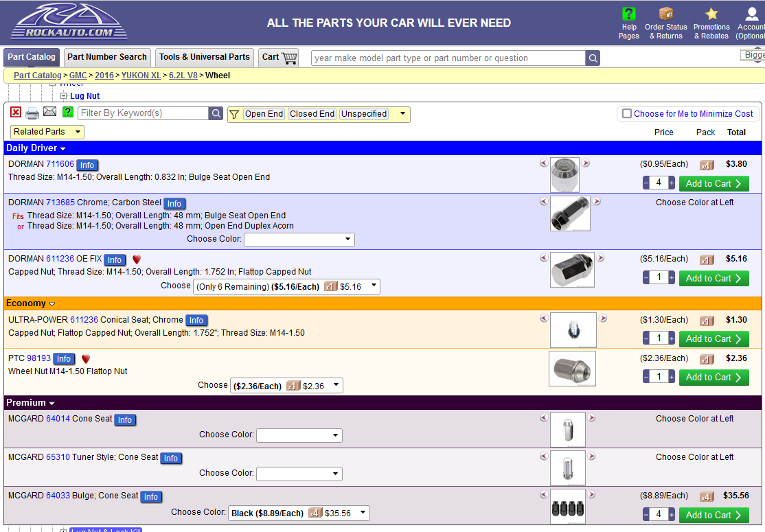Open Choose Color dropdown for DORMAN 713685
This screenshot has width=765, height=532.
click(299, 240)
